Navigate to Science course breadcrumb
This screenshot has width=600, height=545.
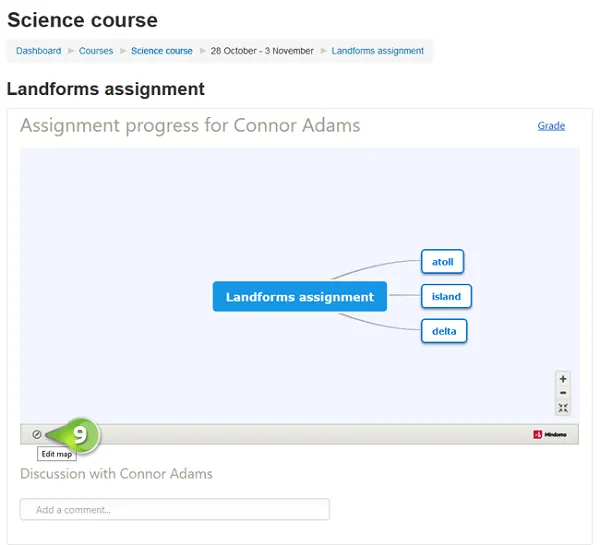click(x=162, y=51)
